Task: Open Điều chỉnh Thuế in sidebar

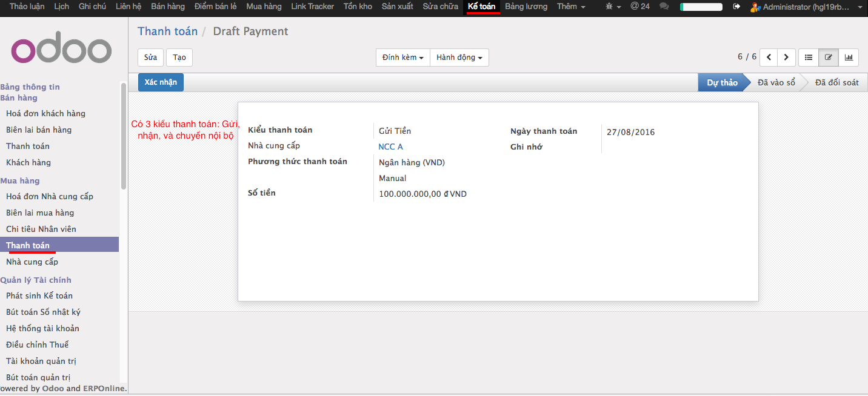Action: pyautogui.click(x=38, y=345)
